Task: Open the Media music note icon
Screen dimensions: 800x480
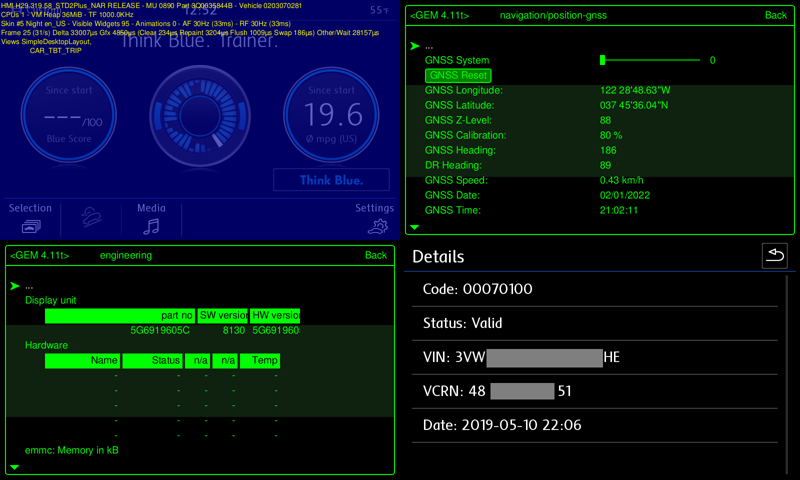Action: (x=151, y=226)
